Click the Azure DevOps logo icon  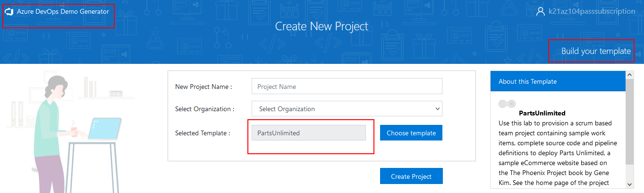click(9, 11)
